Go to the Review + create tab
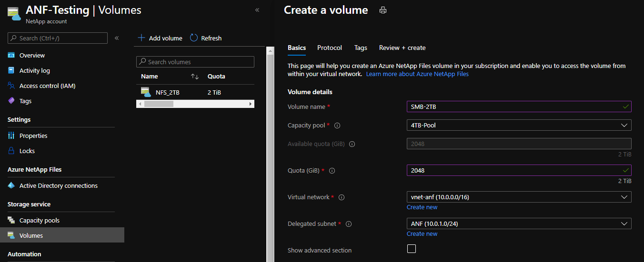The image size is (644, 262). tap(402, 48)
